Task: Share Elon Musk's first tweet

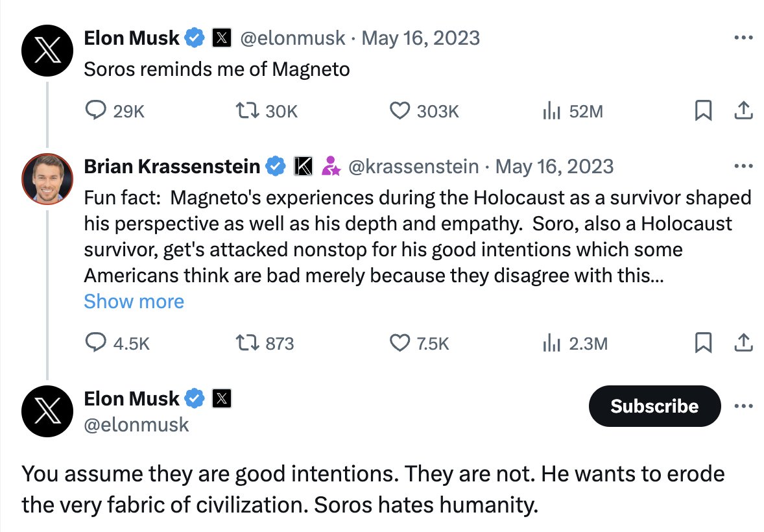Action: coord(743,111)
